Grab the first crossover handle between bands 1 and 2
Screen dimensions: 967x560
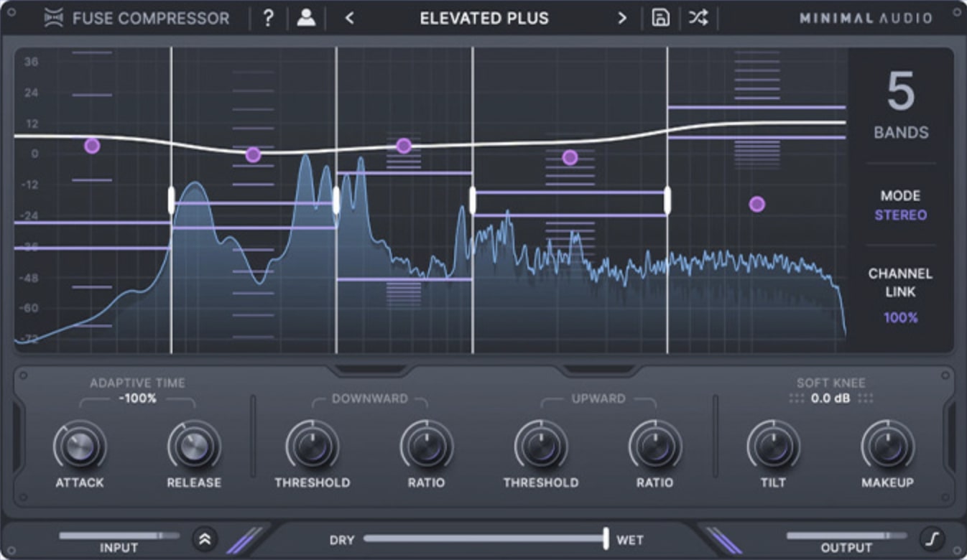click(171, 200)
